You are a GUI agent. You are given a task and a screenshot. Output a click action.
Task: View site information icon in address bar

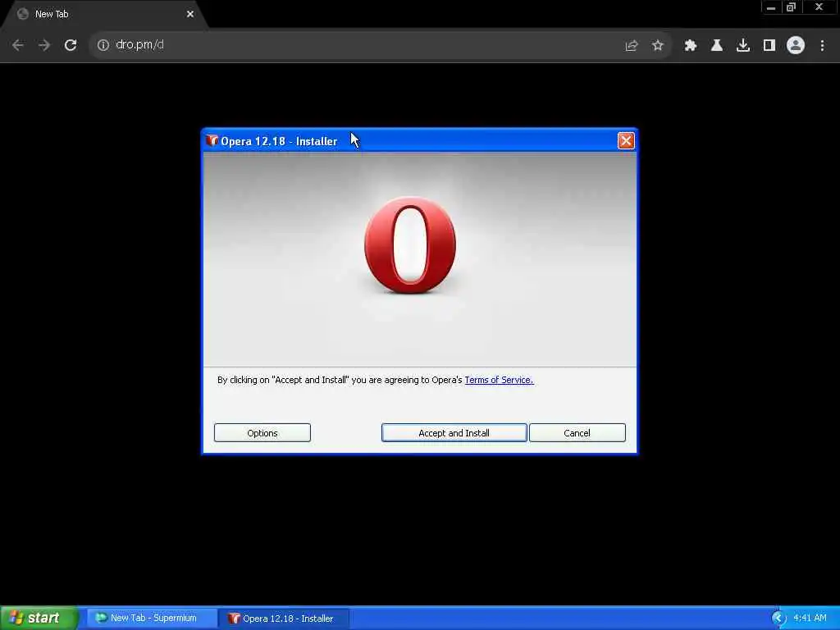pos(103,45)
